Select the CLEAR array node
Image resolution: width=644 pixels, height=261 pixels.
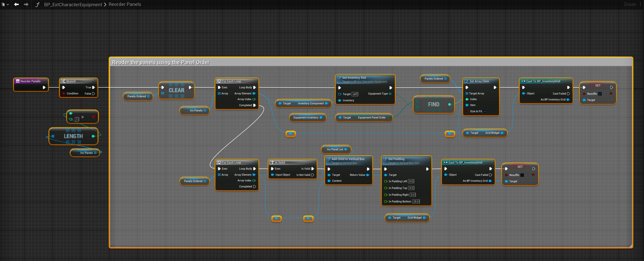[x=177, y=90]
